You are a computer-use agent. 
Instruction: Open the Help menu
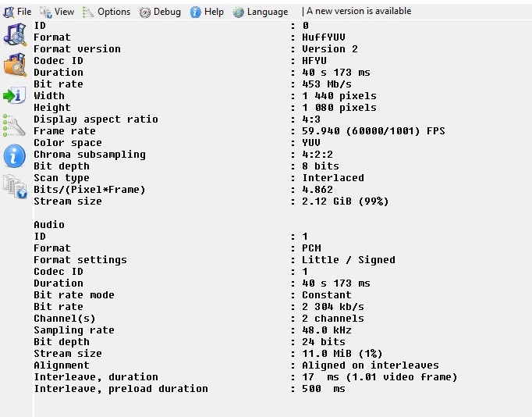click(207, 12)
